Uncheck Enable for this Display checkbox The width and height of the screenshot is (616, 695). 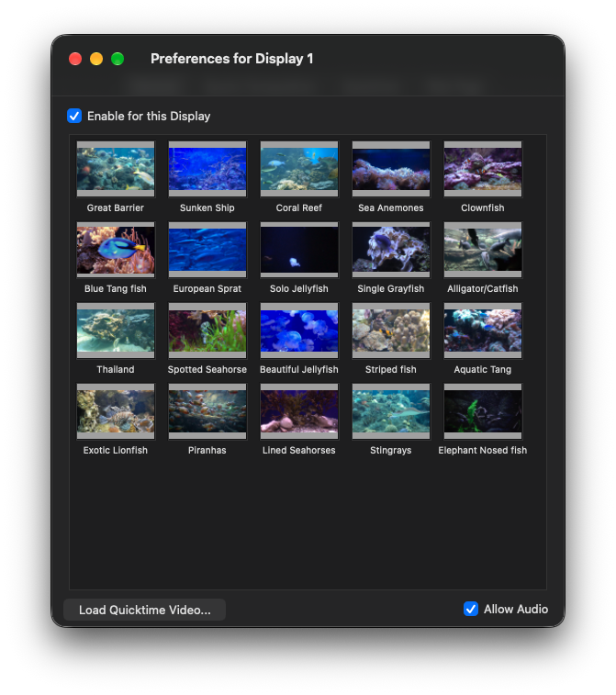point(74,116)
